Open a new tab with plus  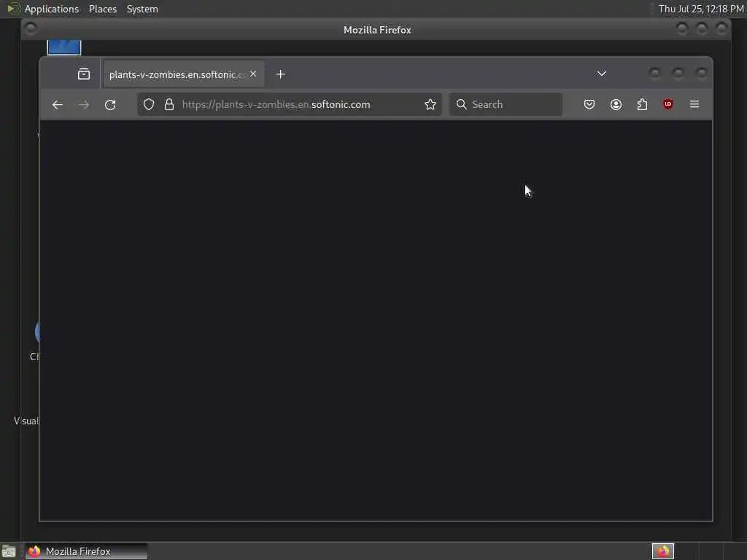pos(281,74)
